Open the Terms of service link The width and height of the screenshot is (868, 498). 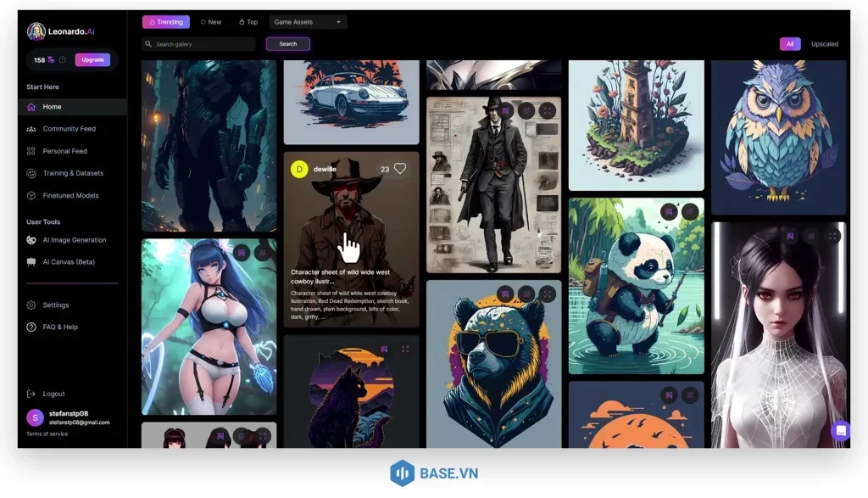(x=47, y=434)
